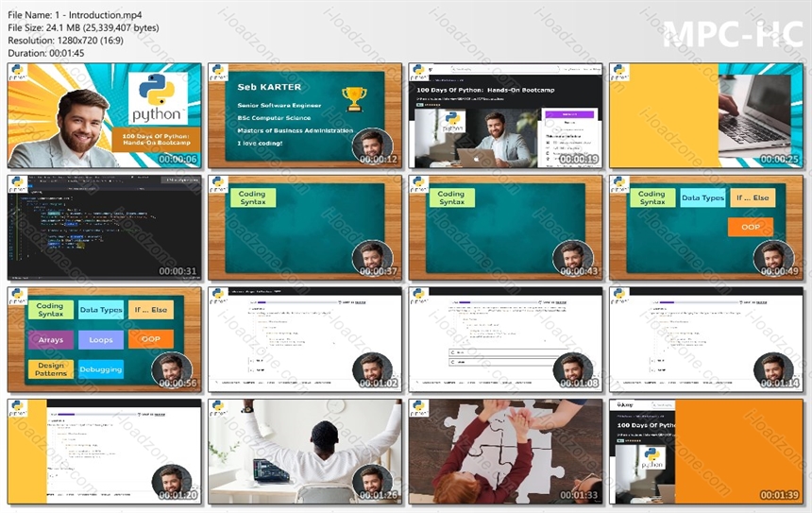The image size is (812, 513).
Task: Click the 'Duration: 00:01:45' line
Action: (46, 53)
